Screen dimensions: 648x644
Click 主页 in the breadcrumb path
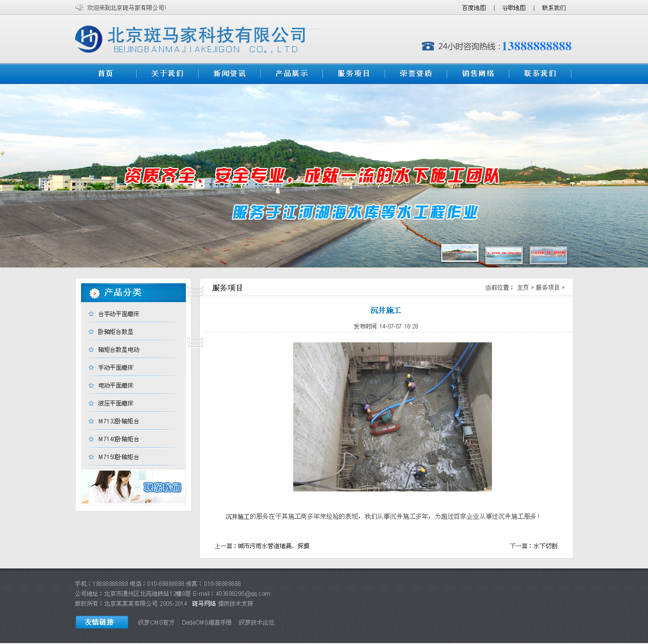522,288
